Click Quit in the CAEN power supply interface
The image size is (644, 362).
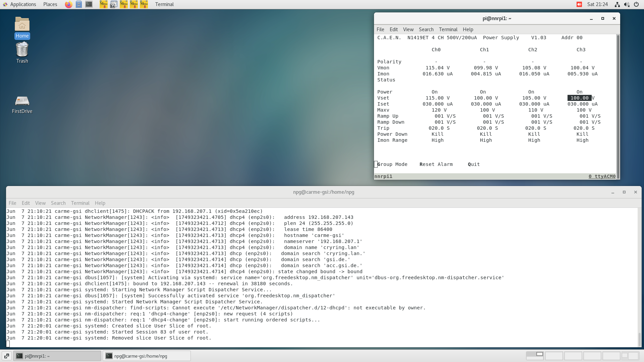[474, 164]
